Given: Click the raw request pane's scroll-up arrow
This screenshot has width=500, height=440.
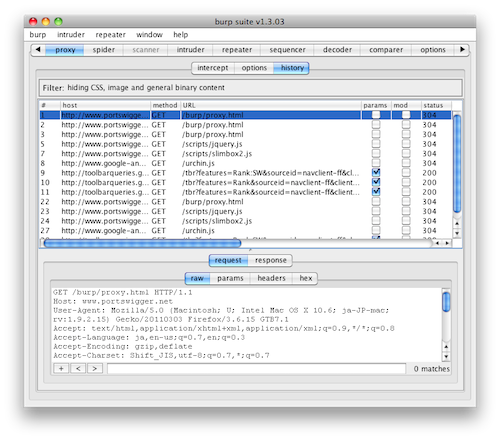Looking at the screenshot, I should click(x=446, y=347).
